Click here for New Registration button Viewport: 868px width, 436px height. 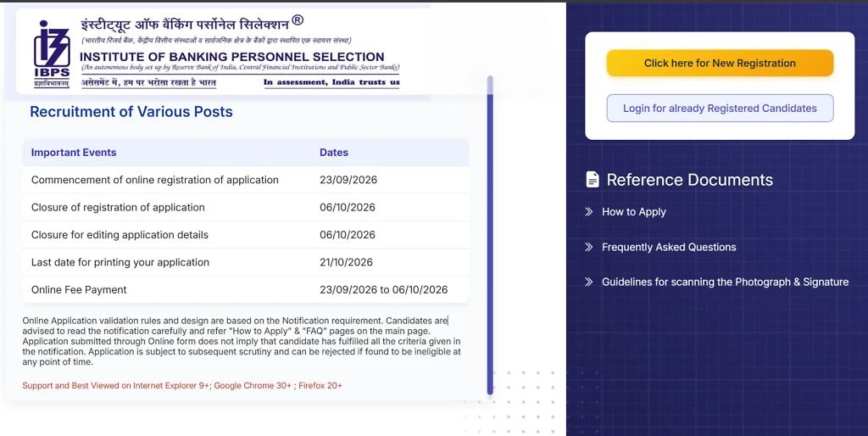(x=720, y=63)
